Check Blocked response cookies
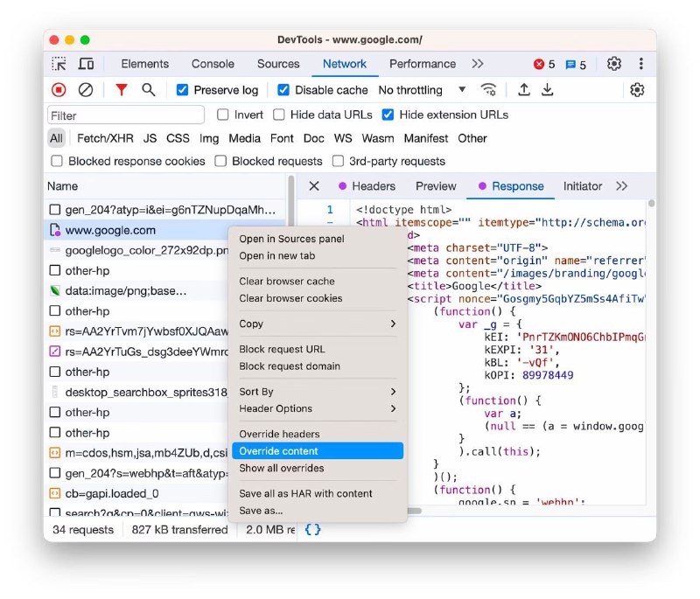The width and height of the screenshot is (700, 599). coord(57,161)
